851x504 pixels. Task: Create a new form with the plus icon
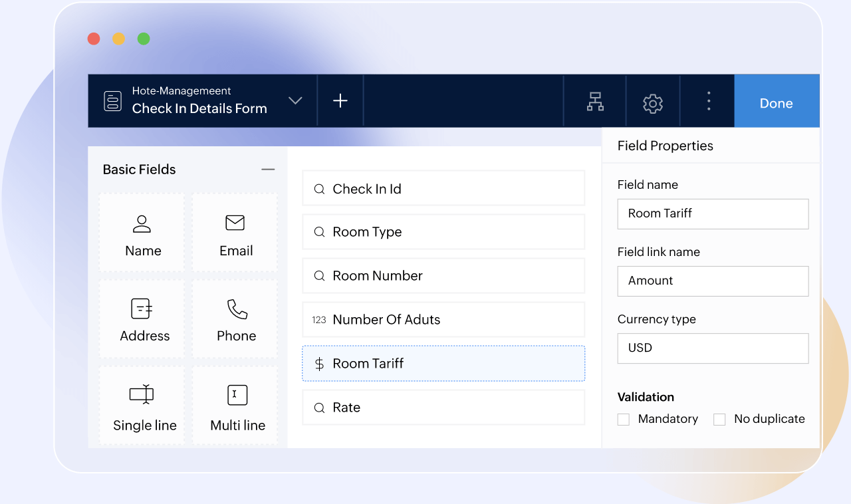click(340, 100)
